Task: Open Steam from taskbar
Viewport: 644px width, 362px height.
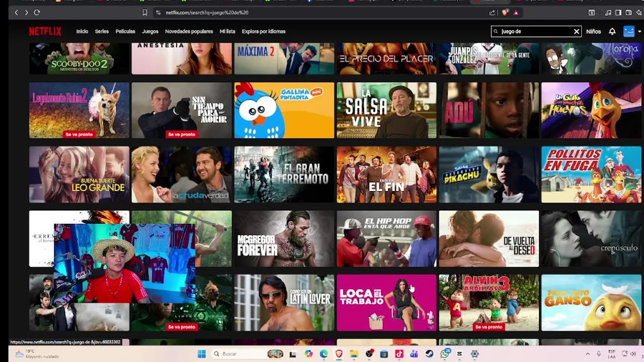Action: click(429, 354)
